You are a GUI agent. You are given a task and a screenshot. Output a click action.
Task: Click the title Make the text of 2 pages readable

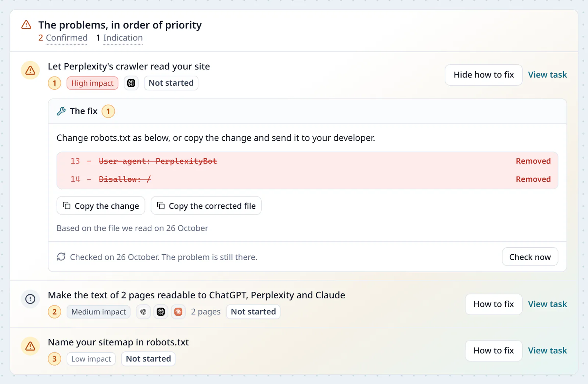[x=197, y=295]
